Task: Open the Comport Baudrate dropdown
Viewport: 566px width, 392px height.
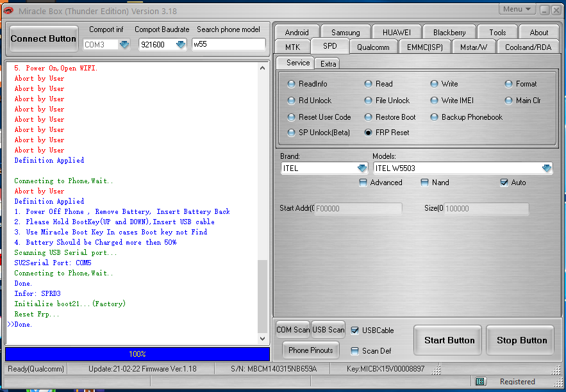Action: [181, 45]
